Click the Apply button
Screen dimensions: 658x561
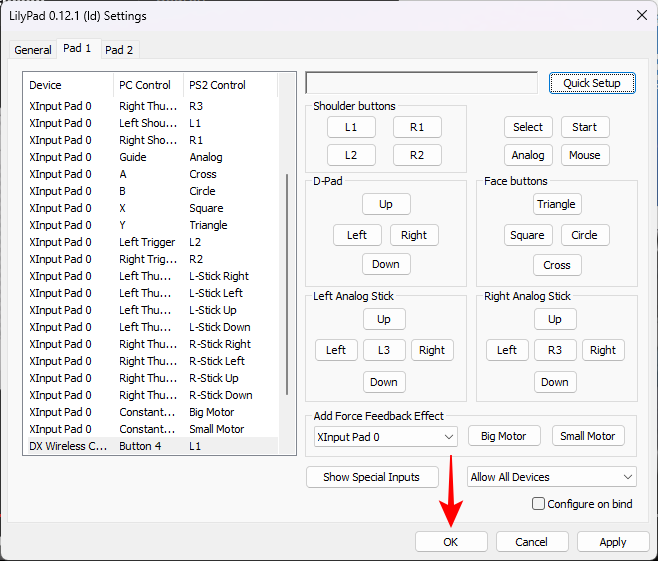pyautogui.click(x=613, y=542)
